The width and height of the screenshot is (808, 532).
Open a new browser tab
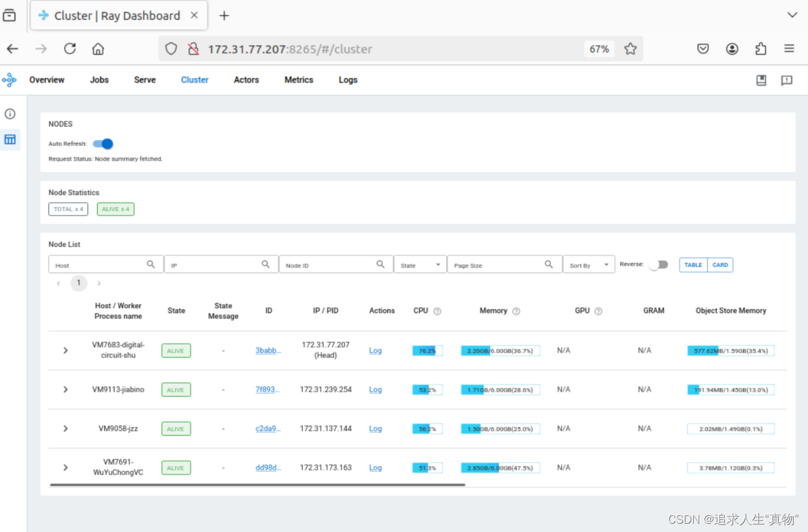(x=224, y=16)
